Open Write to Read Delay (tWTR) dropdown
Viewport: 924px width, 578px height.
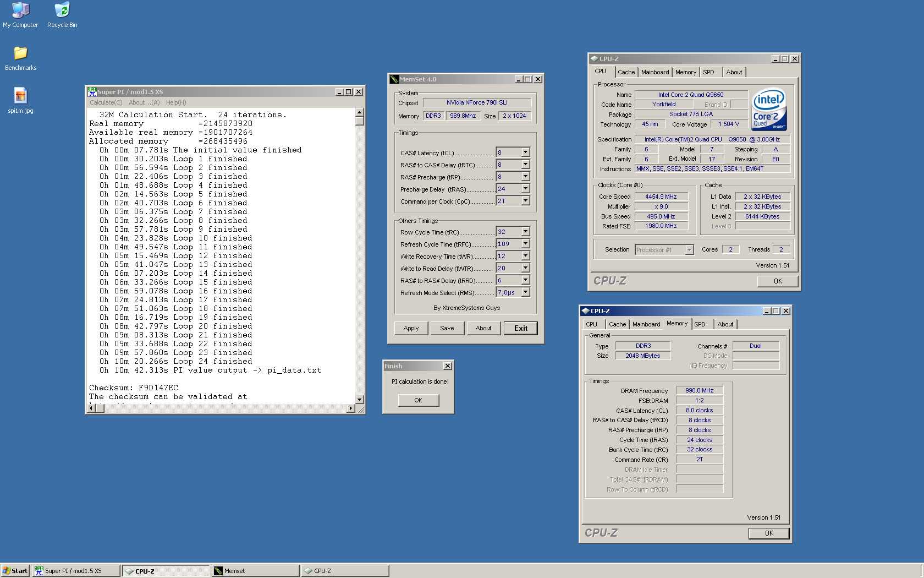(525, 268)
